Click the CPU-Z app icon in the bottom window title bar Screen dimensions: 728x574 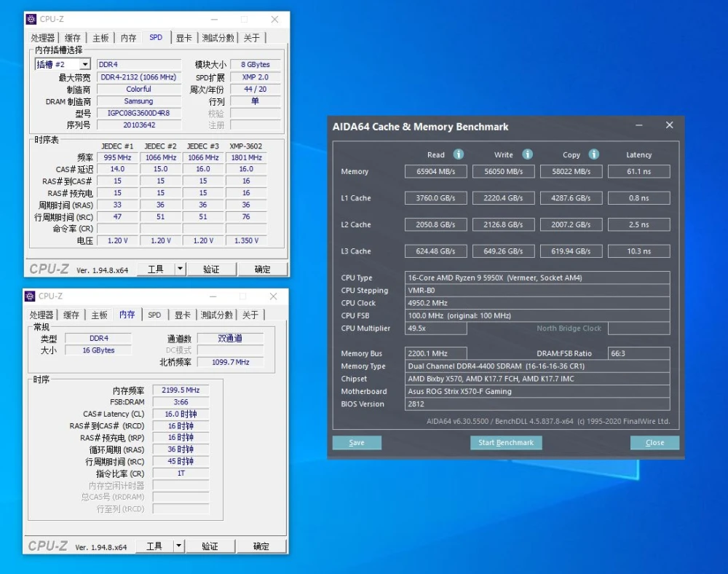point(30,296)
